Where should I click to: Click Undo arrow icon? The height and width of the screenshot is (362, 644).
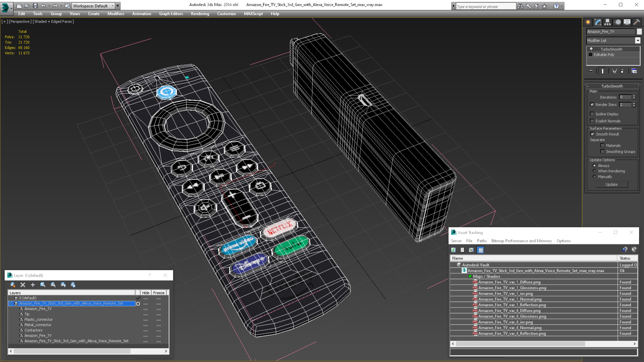[x=43, y=6]
